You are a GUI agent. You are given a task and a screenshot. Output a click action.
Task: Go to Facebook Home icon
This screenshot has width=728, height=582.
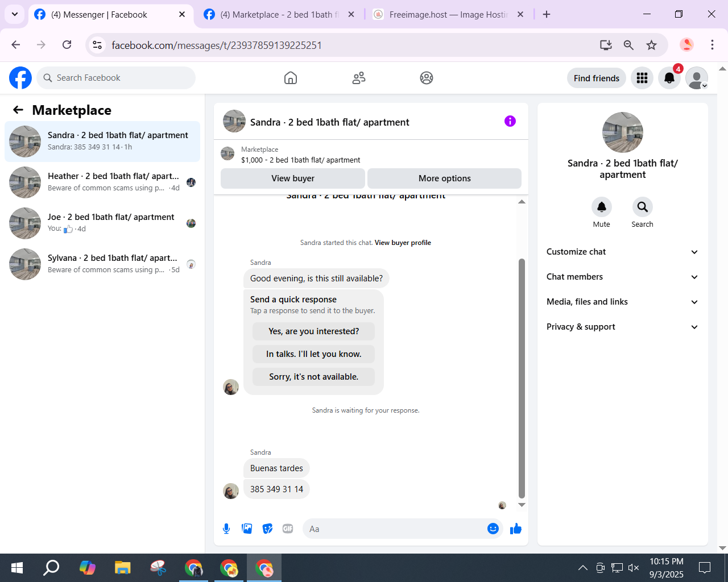click(291, 78)
